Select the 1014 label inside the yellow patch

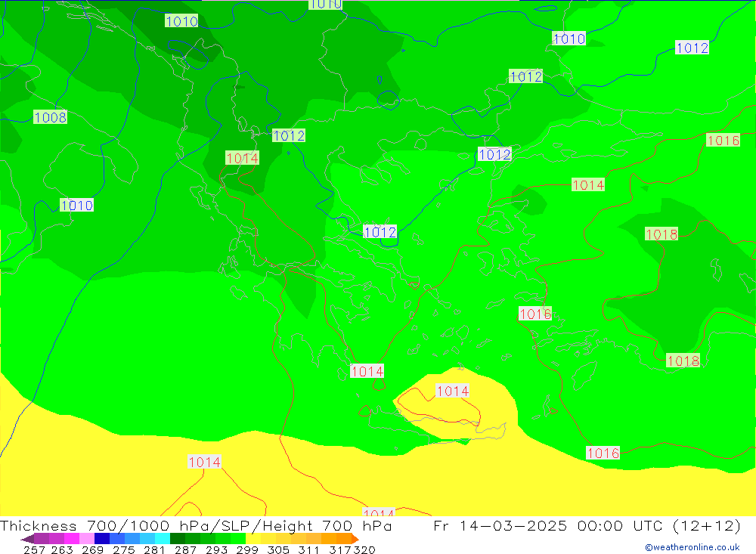pyautogui.click(x=452, y=391)
